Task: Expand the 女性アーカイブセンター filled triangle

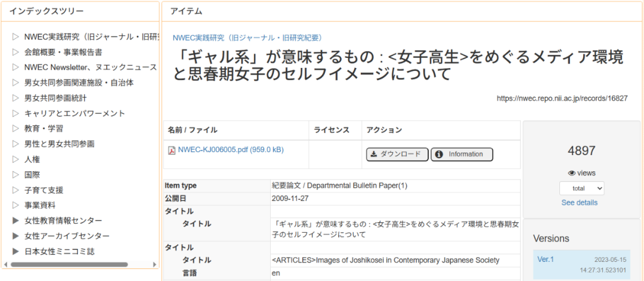Action: 16,236
